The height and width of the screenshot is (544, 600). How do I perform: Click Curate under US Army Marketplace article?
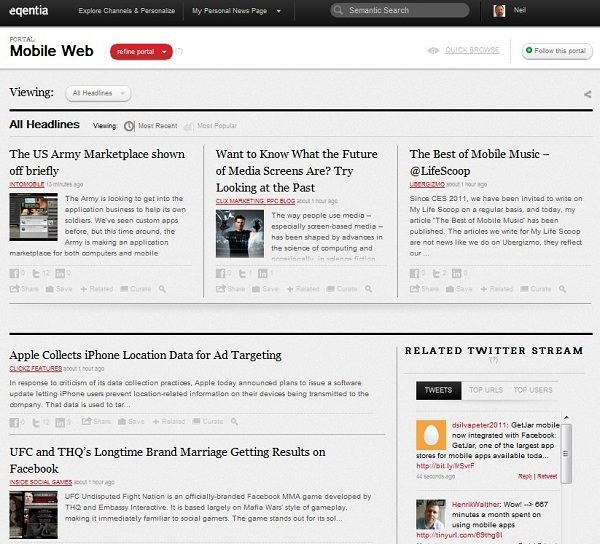135,289
